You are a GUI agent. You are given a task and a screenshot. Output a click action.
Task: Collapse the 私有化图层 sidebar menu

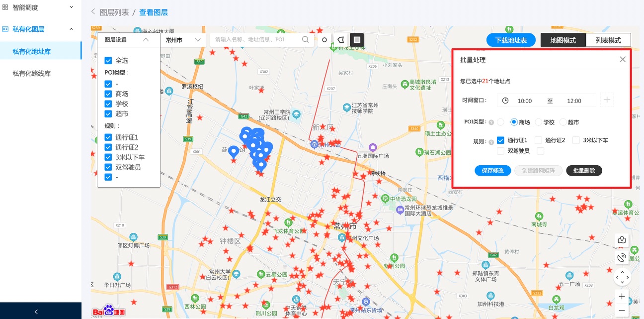pos(71,29)
